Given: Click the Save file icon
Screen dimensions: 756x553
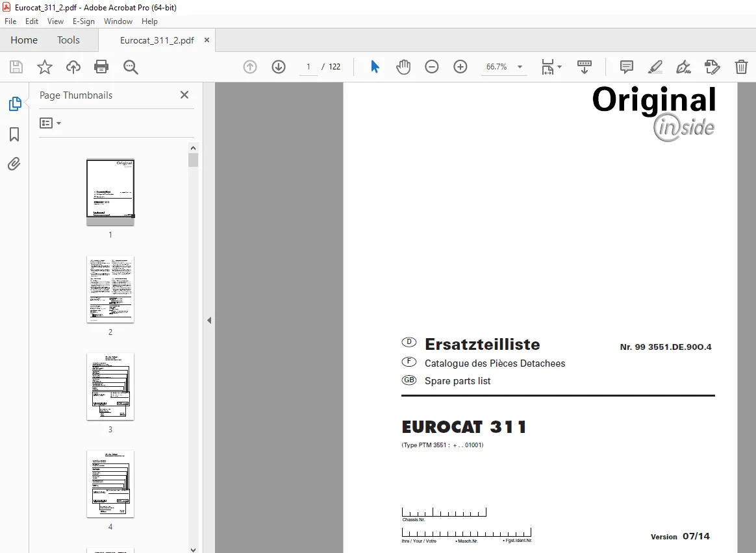Looking at the screenshot, I should coord(16,67).
